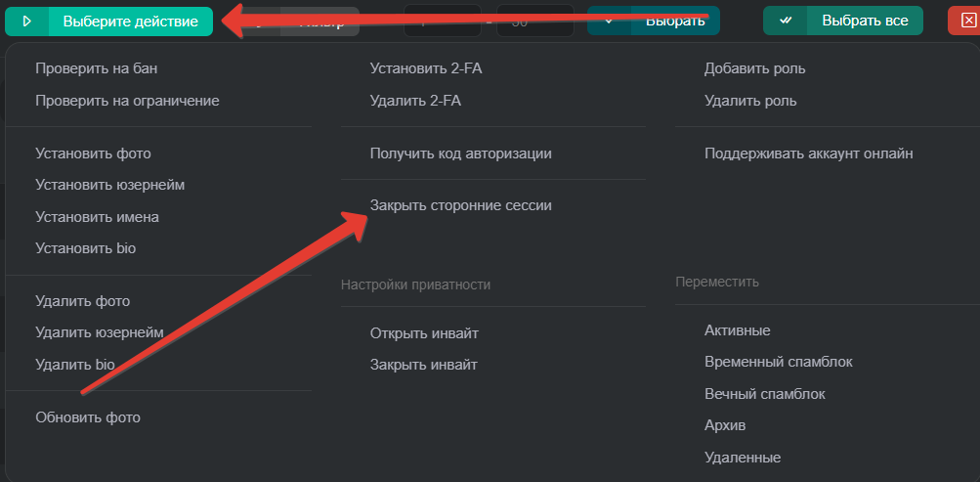This screenshot has width=980, height=482.
Task: Choose Установить юзернейм action
Action: [109, 185]
